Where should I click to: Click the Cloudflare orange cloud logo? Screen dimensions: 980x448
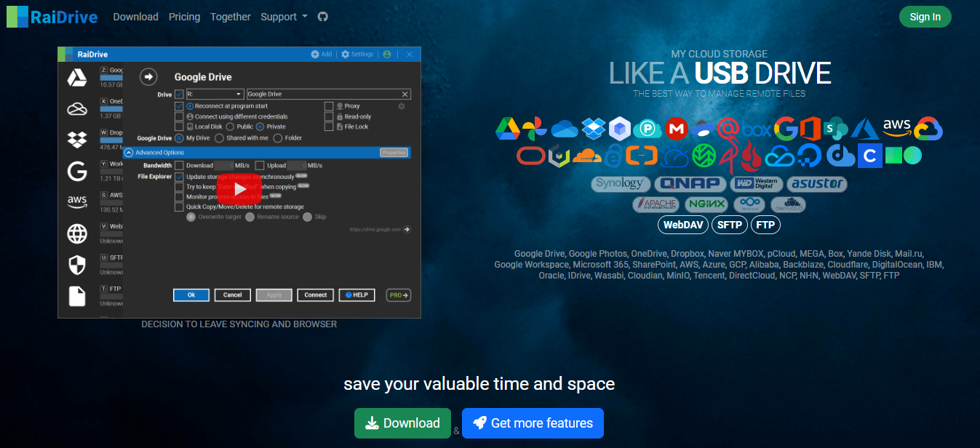click(x=587, y=156)
